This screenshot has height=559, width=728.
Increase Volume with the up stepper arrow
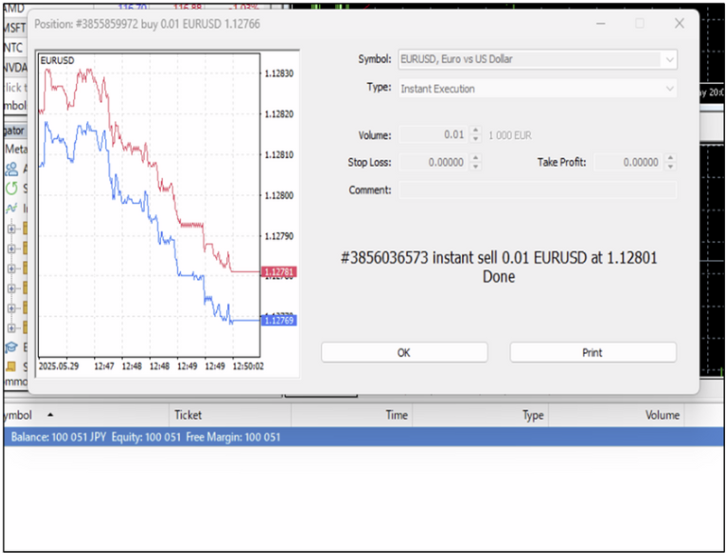coord(475,131)
